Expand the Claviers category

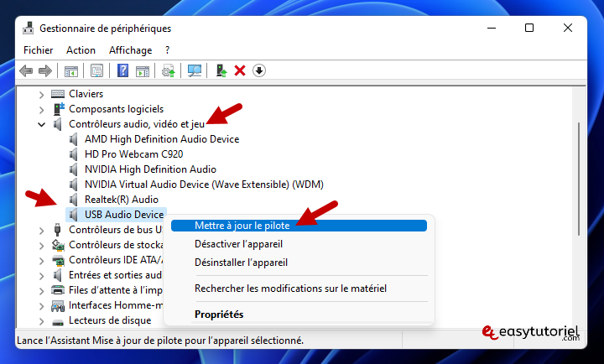pos(42,95)
